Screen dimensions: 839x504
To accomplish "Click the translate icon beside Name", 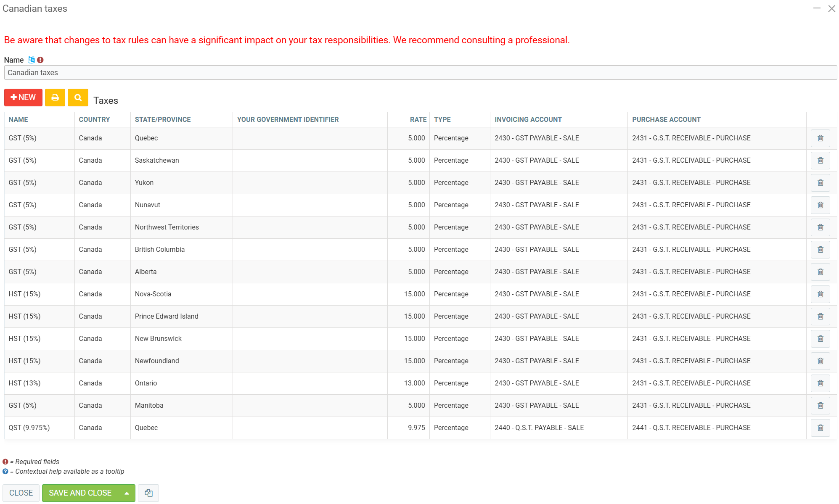I will pyautogui.click(x=32, y=60).
